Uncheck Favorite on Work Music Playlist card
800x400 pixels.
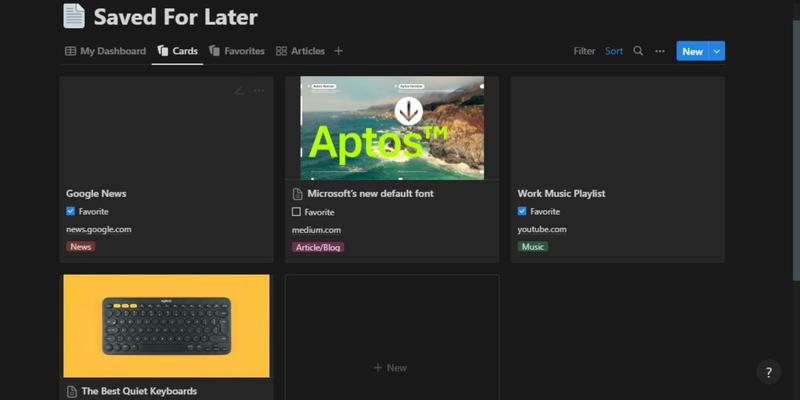[521, 211]
